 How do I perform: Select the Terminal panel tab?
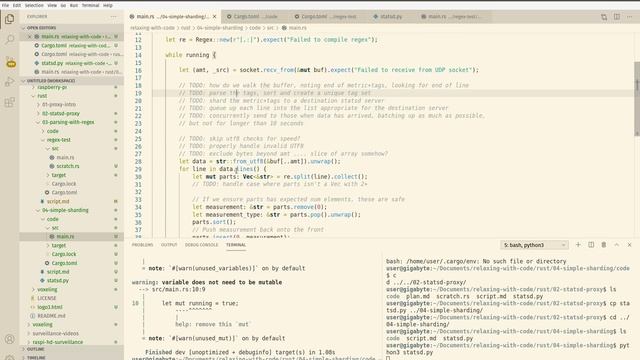click(x=236, y=245)
